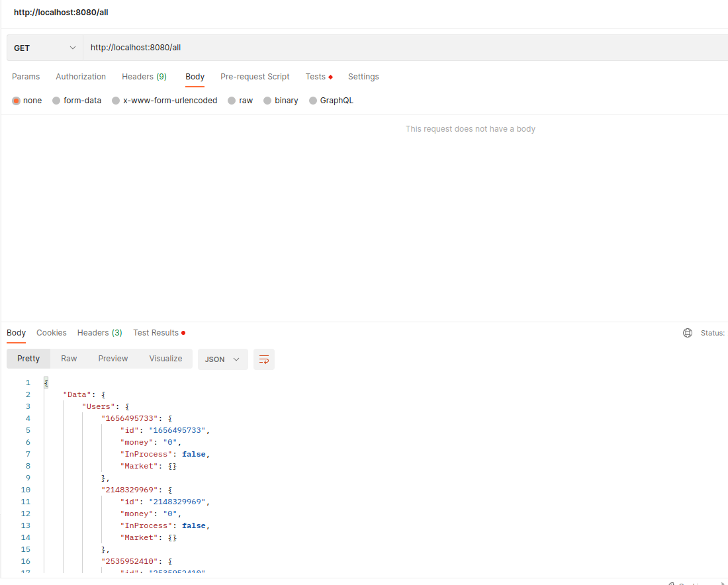728x585 pixels.
Task: View the Test Results response tab
Action: 156,333
